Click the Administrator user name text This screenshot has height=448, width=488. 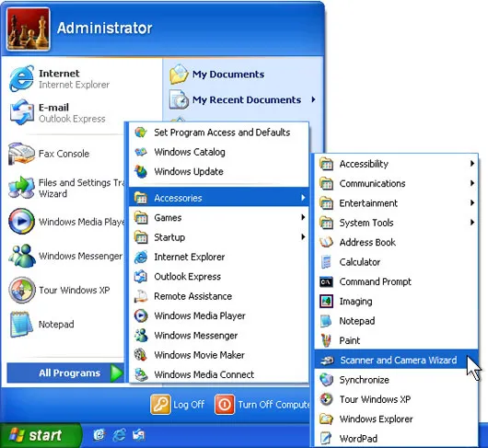tap(105, 28)
